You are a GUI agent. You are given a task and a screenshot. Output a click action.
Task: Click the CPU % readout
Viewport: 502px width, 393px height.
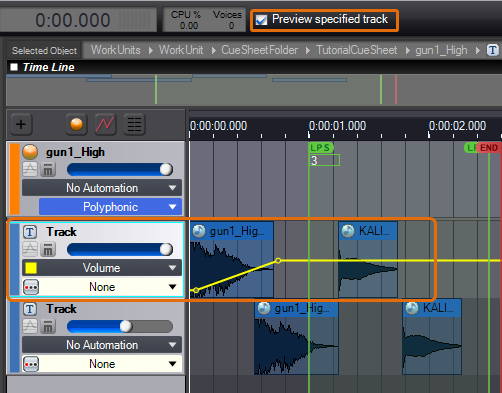(x=186, y=20)
